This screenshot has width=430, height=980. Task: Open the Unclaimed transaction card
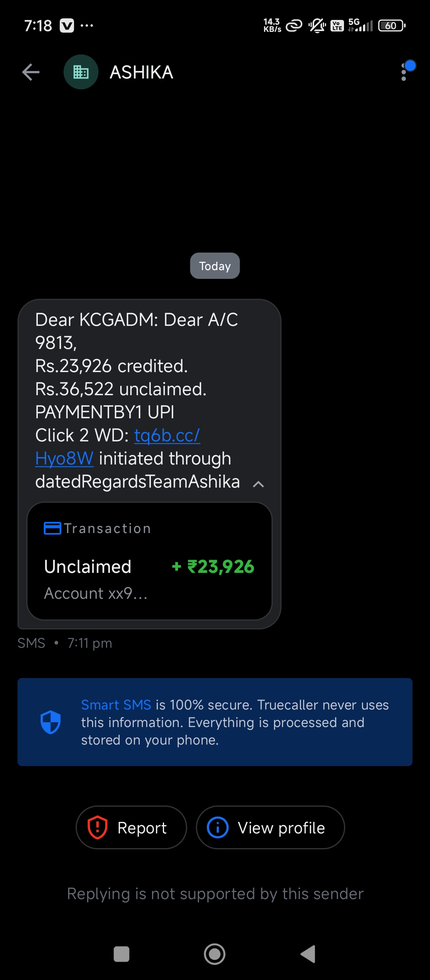click(149, 561)
